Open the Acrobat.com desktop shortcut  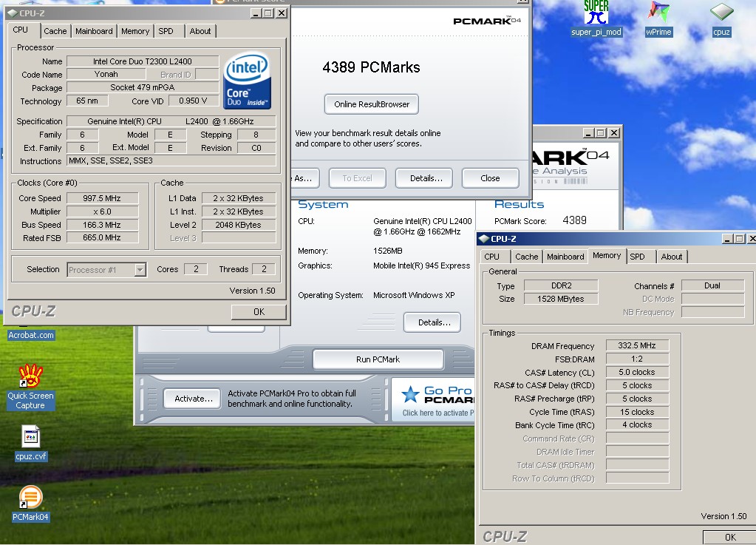click(31, 335)
